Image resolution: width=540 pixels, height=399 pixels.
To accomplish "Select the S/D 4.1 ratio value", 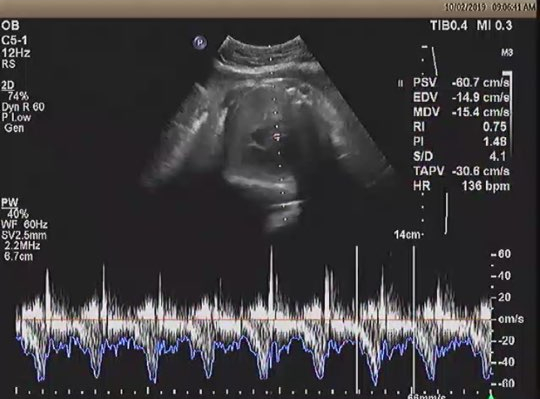I will click(460, 156).
